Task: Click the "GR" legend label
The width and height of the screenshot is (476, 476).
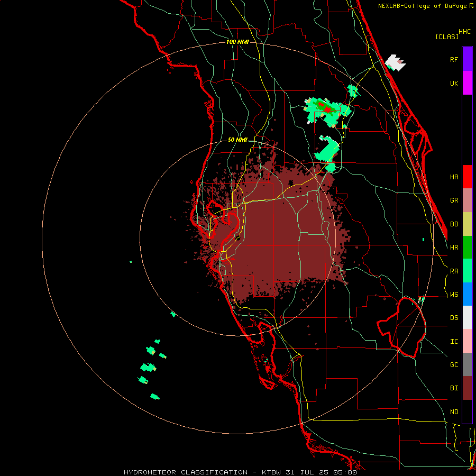Action: click(454, 200)
